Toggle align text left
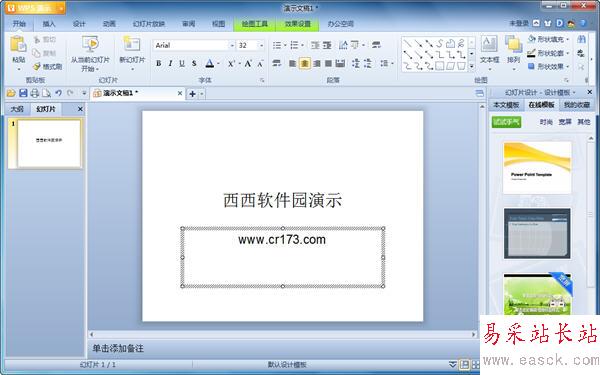Viewport: 600px width, 375px height. click(293, 64)
